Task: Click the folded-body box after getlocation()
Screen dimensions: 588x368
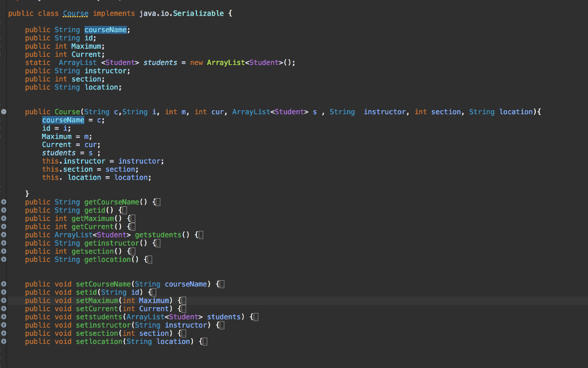Action: coord(150,260)
